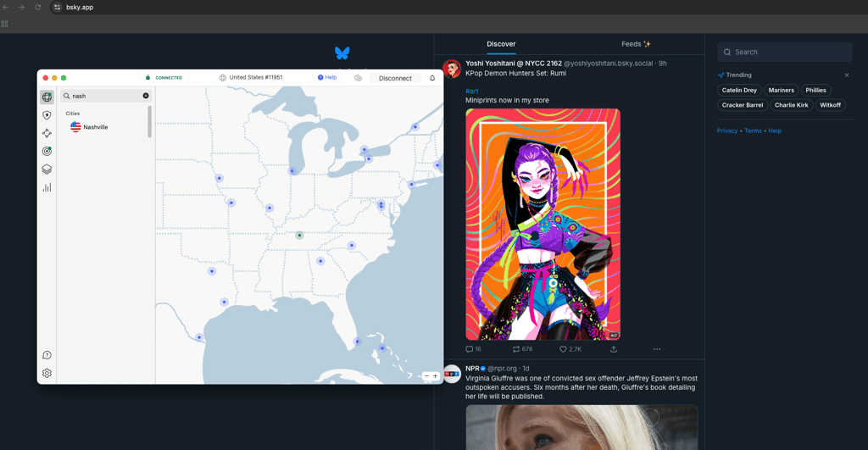Share Yoshi Yoshitani's post
This screenshot has height=450, width=868.
tap(614, 349)
